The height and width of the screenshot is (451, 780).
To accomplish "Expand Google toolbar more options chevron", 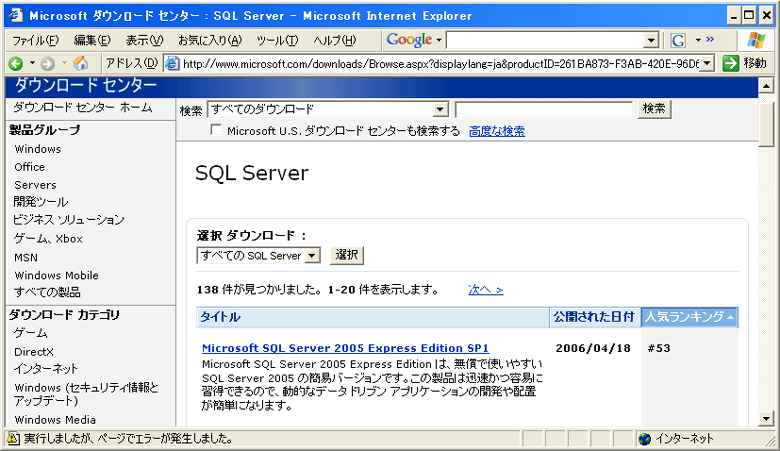I will click(710, 39).
